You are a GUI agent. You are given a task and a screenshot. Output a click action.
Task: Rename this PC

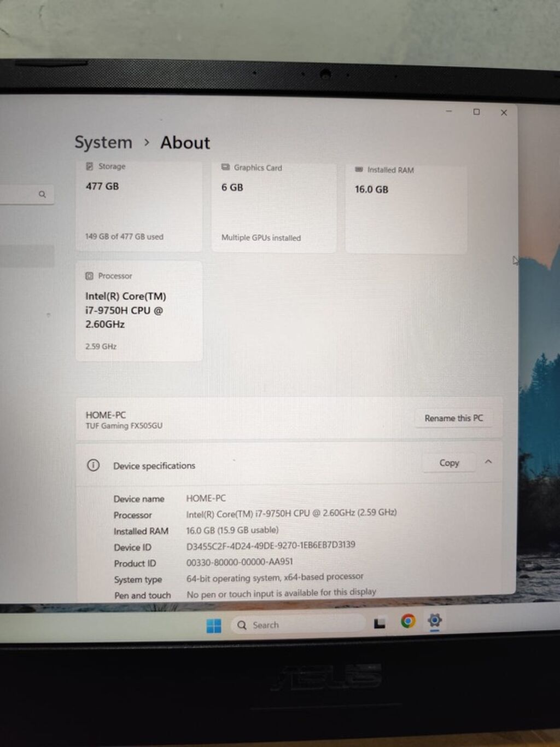coord(453,418)
